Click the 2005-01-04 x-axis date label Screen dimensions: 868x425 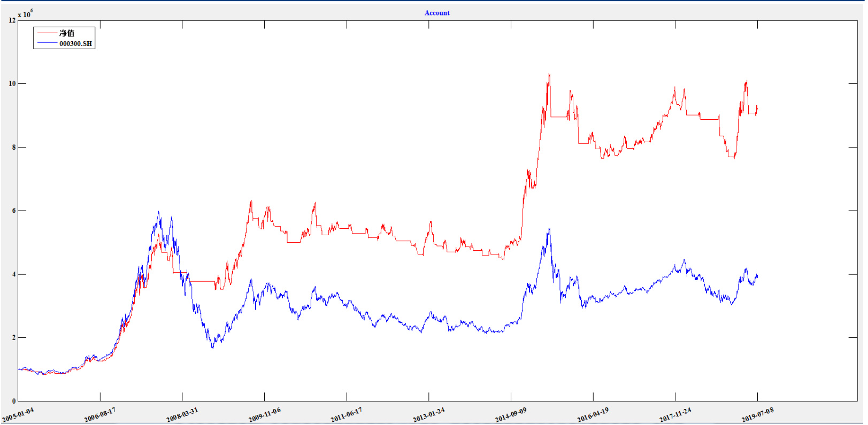(18, 415)
